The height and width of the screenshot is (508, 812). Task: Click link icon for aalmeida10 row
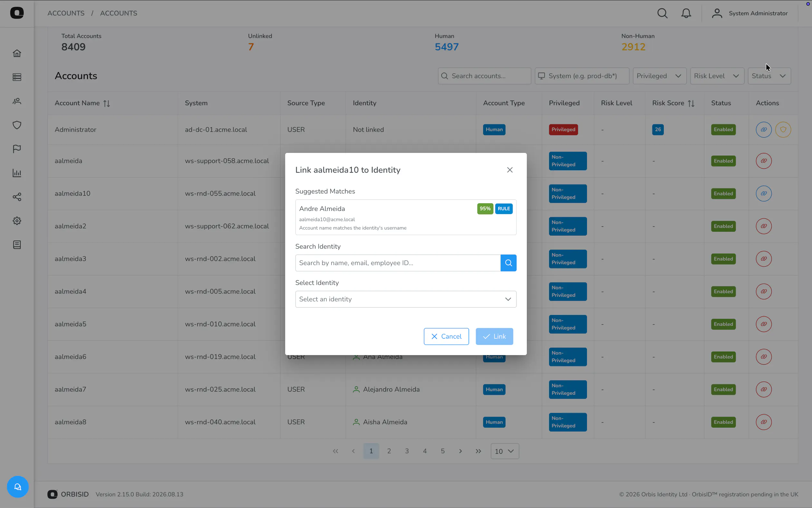[x=764, y=194]
